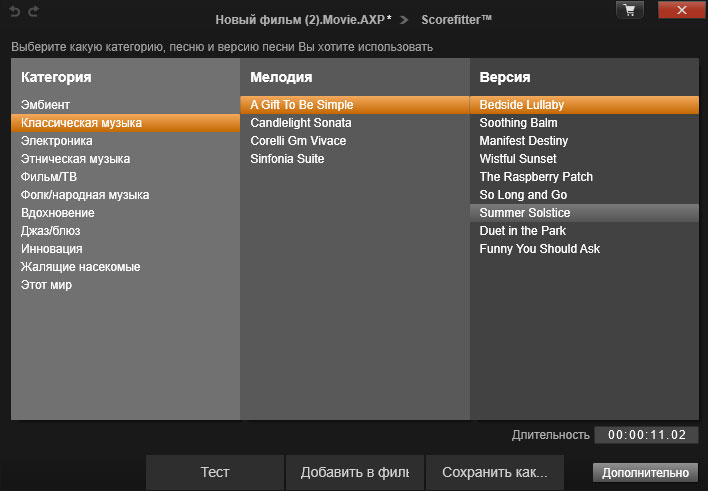Open the shopping cart store icon
Image resolution: width=708 pixels, height=491 pixels.
(629, 10)
